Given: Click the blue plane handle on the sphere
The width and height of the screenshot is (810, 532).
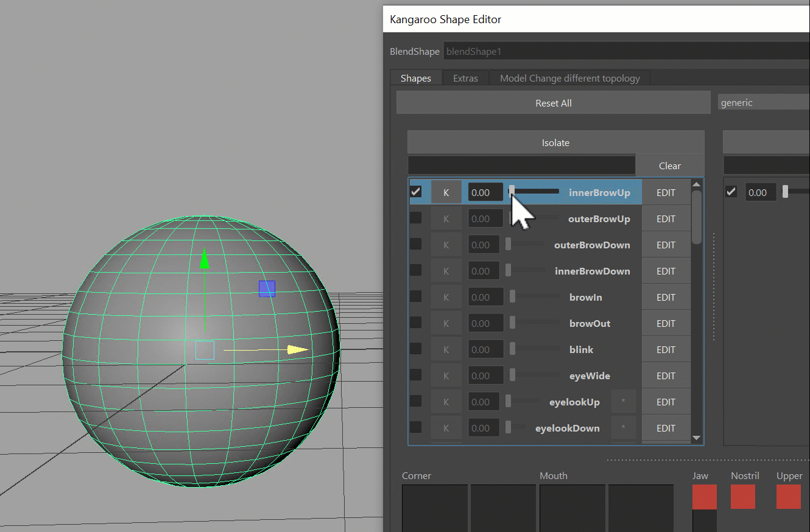Looking at the screenshot, I should click(267, 289).
